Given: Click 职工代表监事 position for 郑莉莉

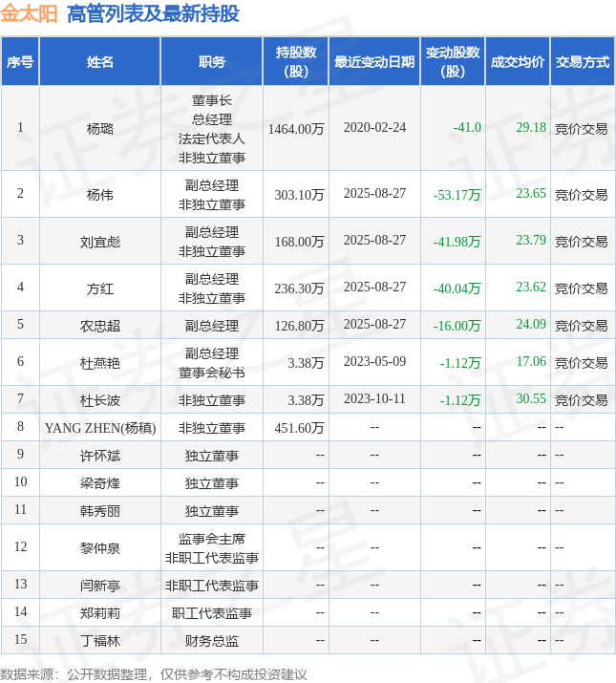Looking at the screenshot, I should click(x=212, y=613).
